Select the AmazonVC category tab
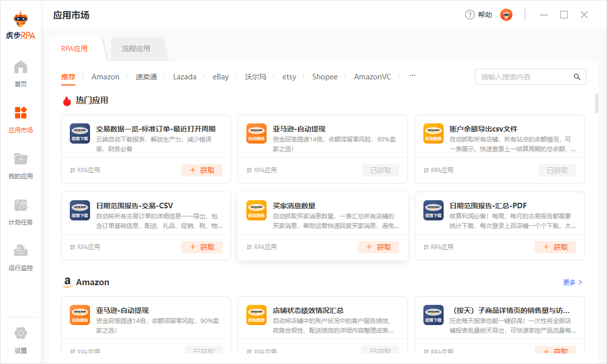Viewport: 607px width, 364px height. tap(372, 77)
